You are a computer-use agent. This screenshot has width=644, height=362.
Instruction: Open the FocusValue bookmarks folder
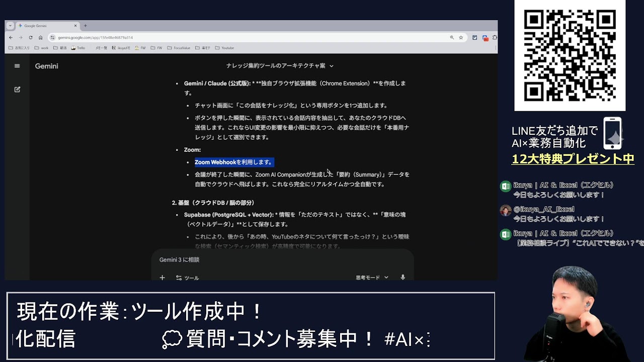179,48
